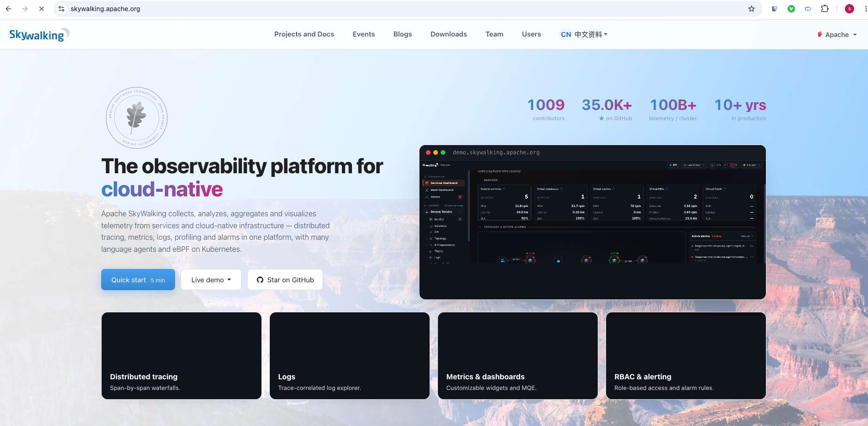Open the Logs feature card
This screenshot has width=868, height=426.
[350, 356]
